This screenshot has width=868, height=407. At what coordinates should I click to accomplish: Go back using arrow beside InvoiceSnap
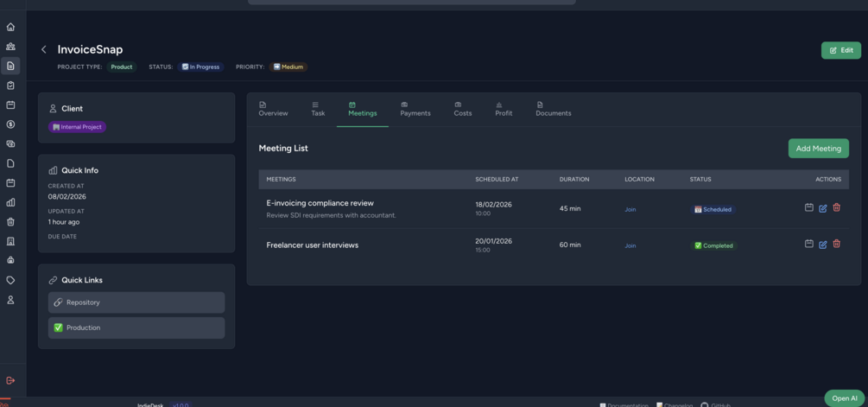(x=44, y=50)
